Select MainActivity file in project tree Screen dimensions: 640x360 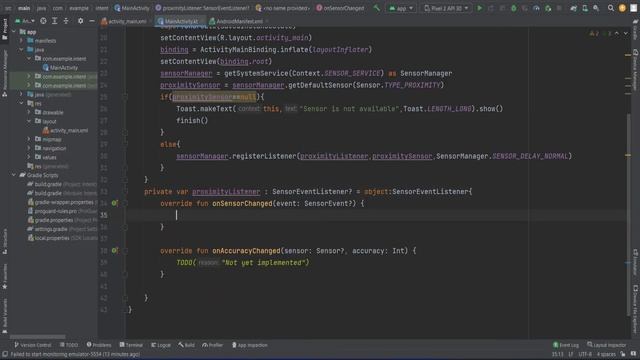(x=60, y=68)
